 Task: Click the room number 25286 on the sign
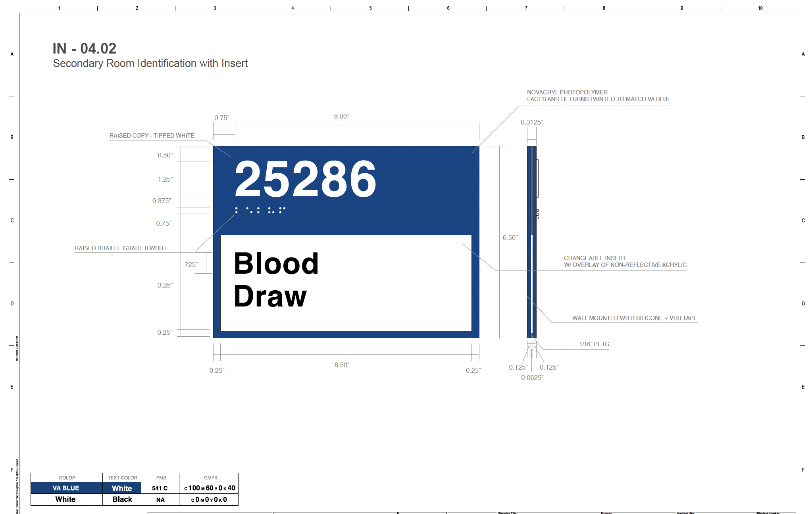(305, 179)
